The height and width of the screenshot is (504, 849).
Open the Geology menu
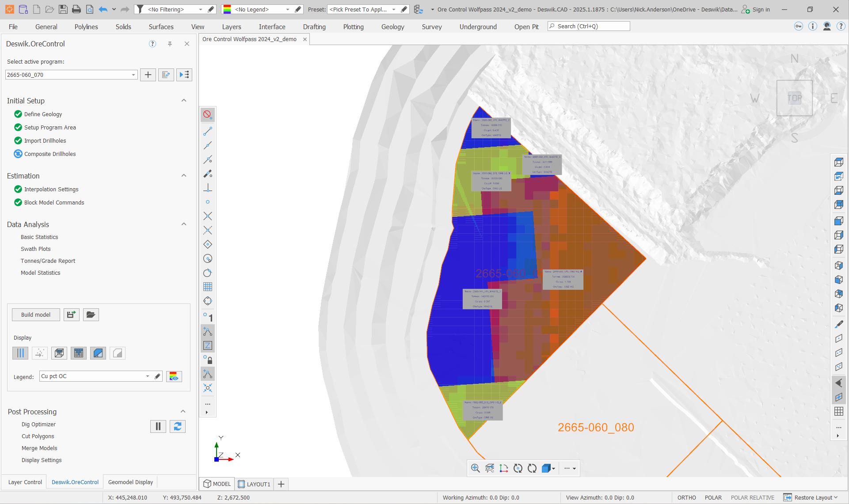click(392, 27)
